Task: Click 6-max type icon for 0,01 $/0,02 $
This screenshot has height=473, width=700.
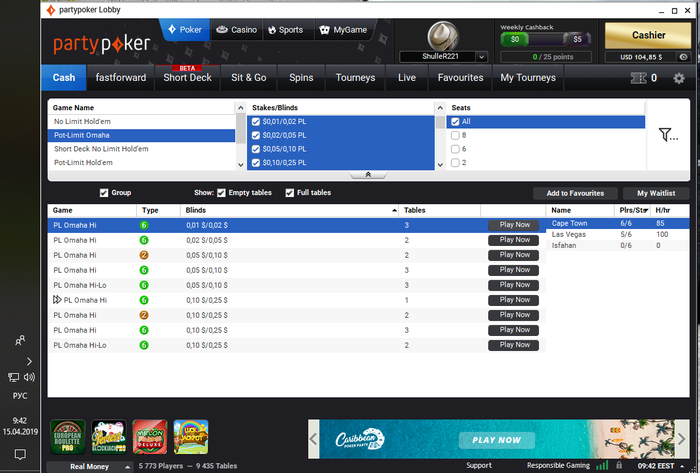Action: click(x=144, y=225)
